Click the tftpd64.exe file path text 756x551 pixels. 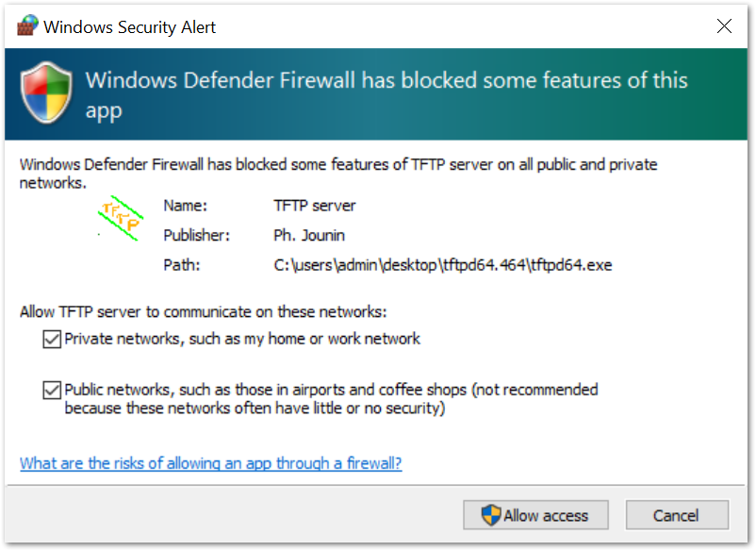coord(443,265)
